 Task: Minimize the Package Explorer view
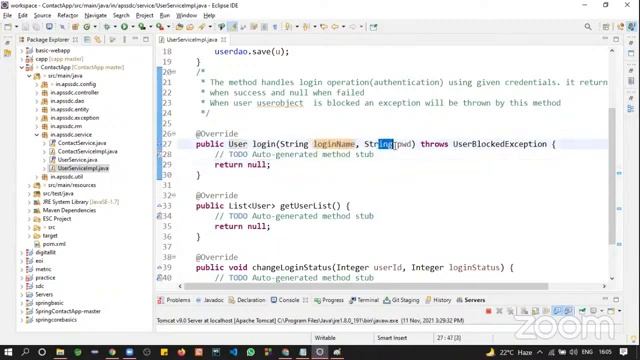click(x=136, y=39)
